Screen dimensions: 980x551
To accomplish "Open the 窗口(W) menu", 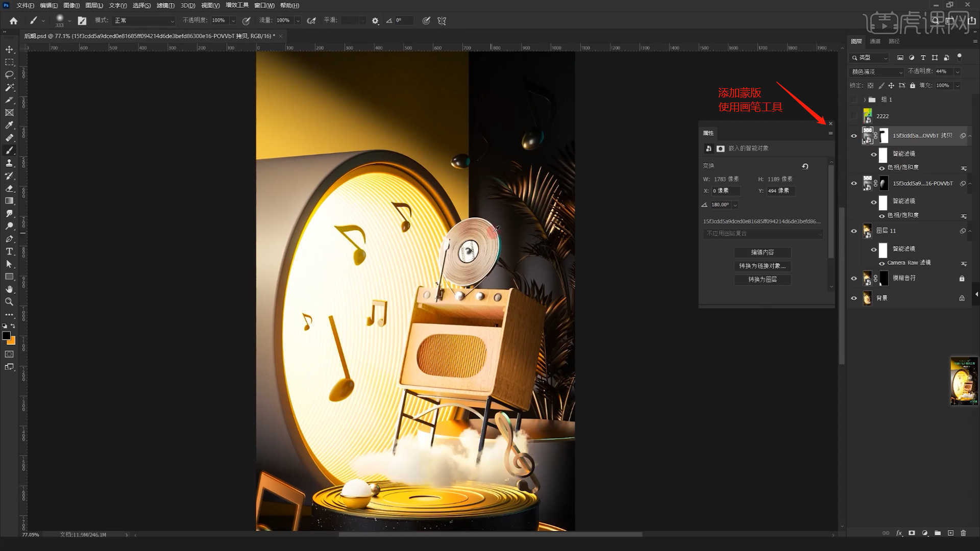I will (x=264, y=6).
